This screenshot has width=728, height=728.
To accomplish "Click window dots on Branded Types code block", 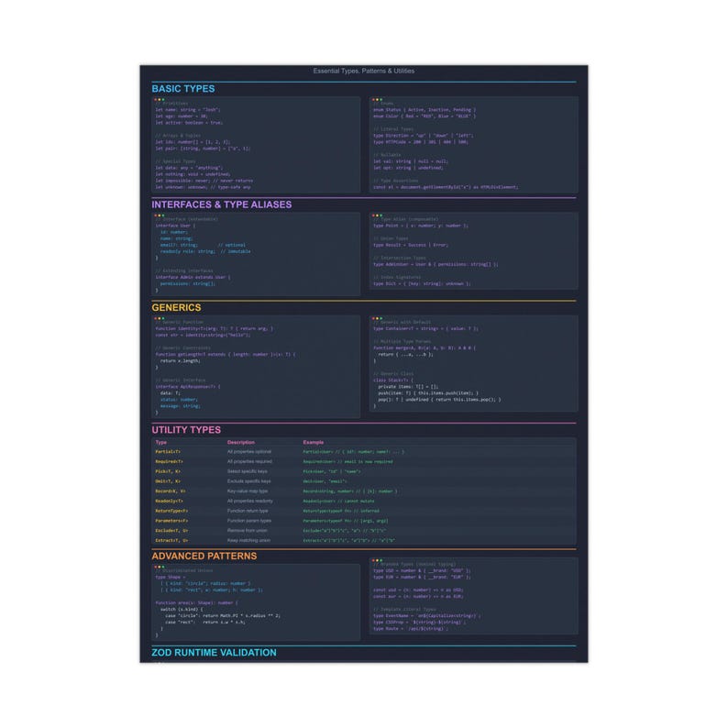I will click(x=377, y=560).
